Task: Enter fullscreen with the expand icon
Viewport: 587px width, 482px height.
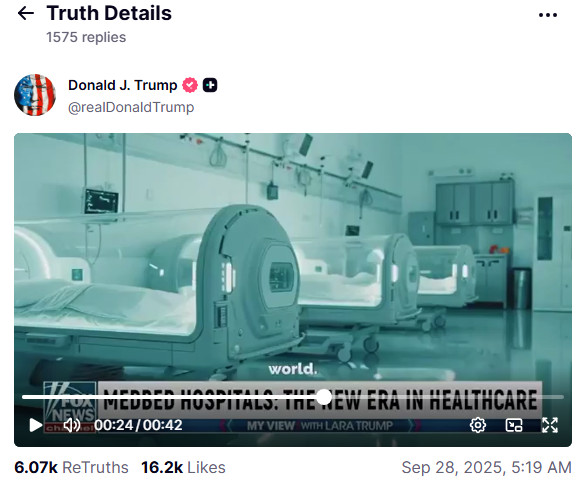Action: pyautogui.click(x=550, y=425)
